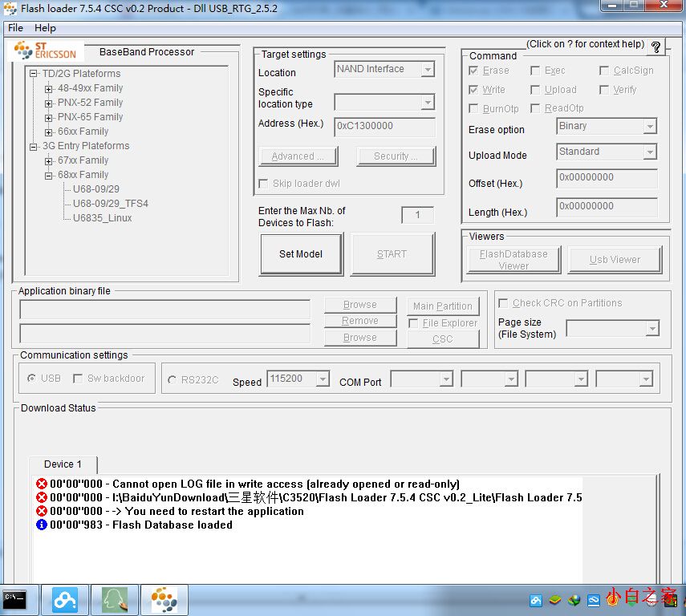Open the FlashDatabase Viewer
686x616 pixels.
pyautogui.click(x=513, y=259)
